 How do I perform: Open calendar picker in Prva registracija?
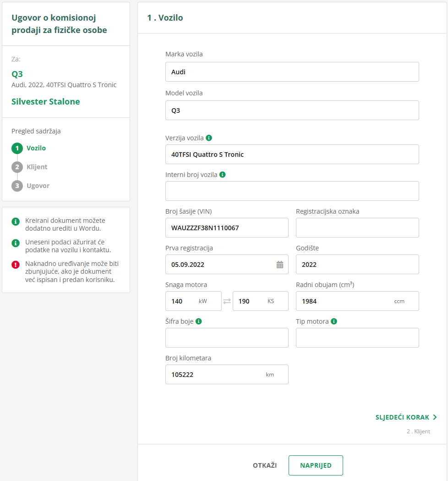point(280,265)
